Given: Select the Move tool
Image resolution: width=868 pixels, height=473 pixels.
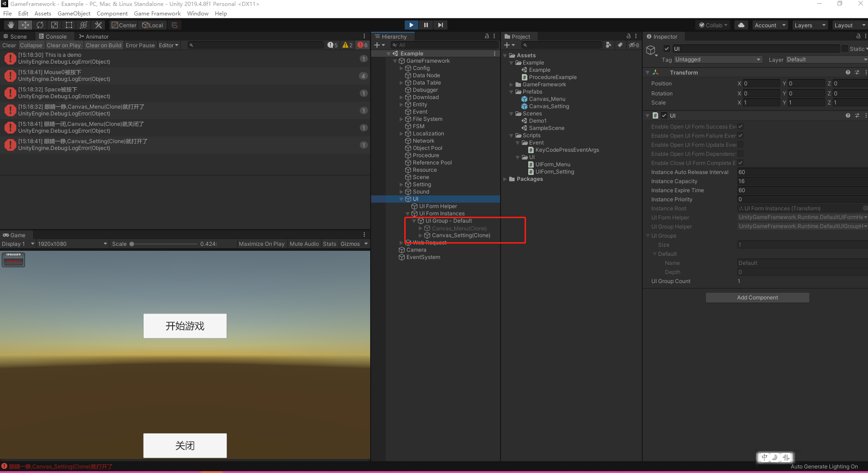Looking at the screenshot, I should click(x=25, y=25).
